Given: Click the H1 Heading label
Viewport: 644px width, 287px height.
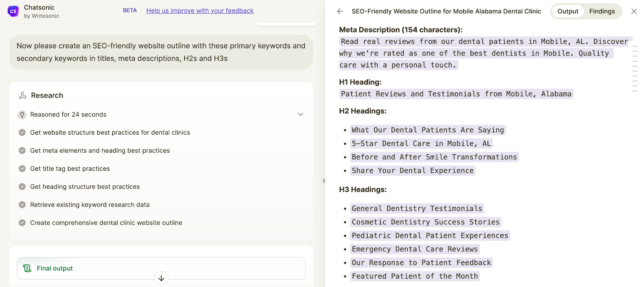Looking at the screenshot, I should [360, 82].
